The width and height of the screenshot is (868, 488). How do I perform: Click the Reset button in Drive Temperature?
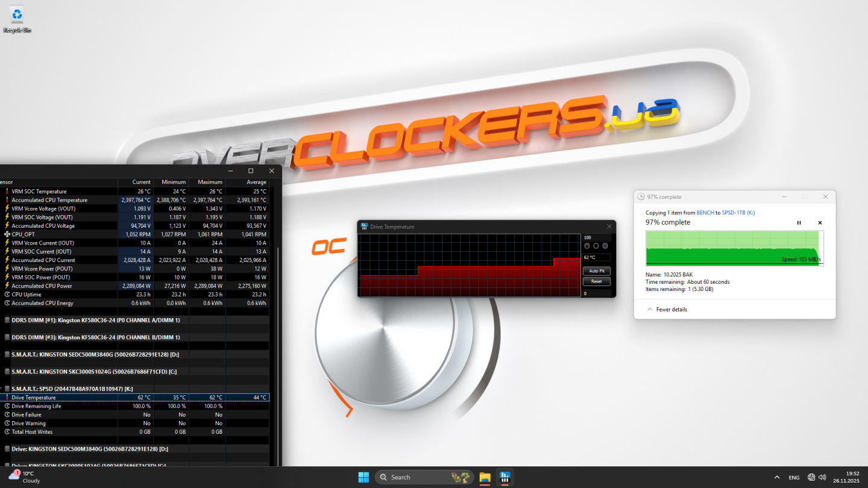point(597,281)
